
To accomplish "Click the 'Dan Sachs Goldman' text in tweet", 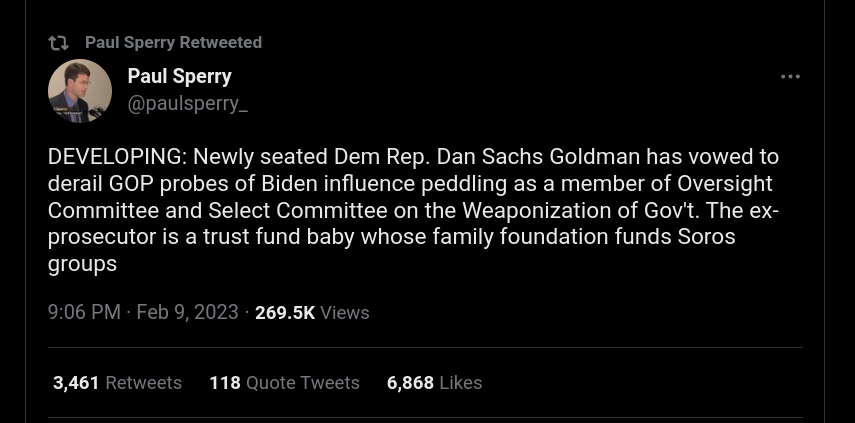I will 538,157.
